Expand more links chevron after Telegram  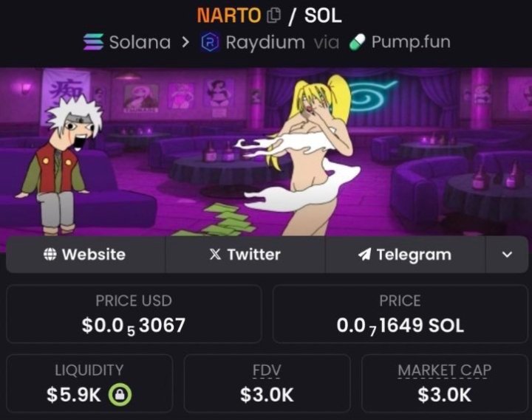click(507, 254)
